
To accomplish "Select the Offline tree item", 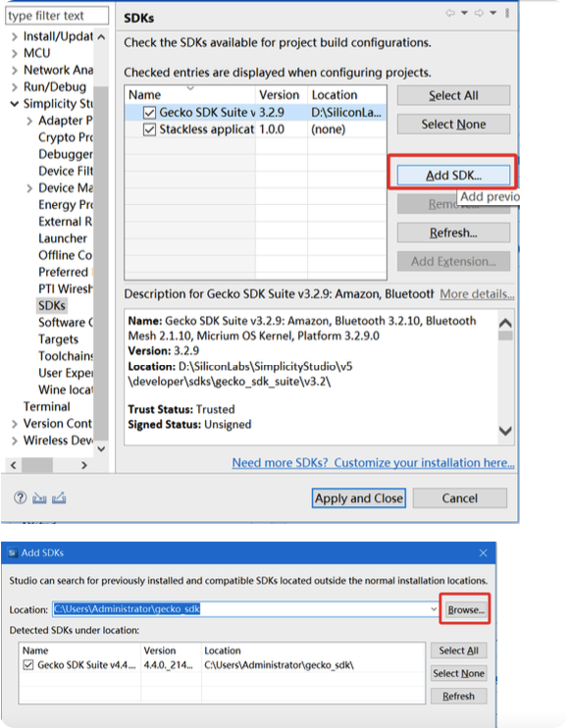I will pyautogui.click(x=66, y=255).
